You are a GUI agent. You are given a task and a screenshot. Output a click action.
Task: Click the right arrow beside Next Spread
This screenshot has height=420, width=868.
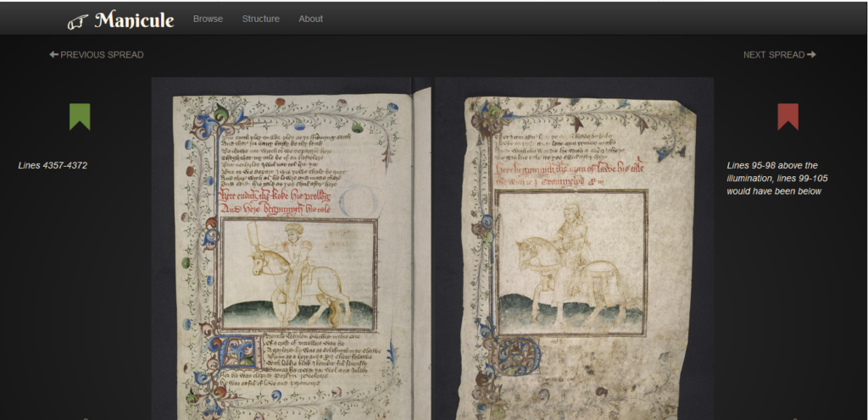tap(812, 55)
